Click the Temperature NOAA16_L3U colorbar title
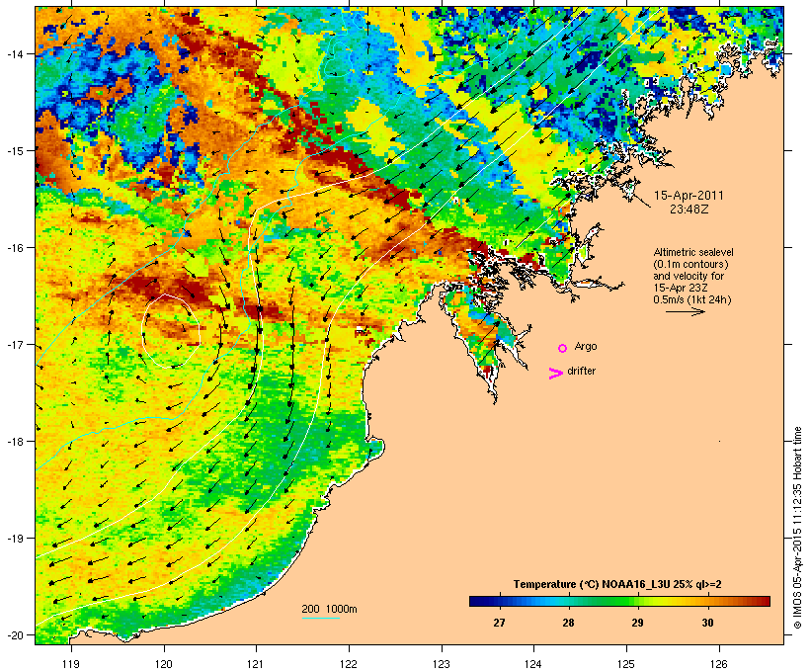This screenshot has width=810, height=672. [617, 584]
